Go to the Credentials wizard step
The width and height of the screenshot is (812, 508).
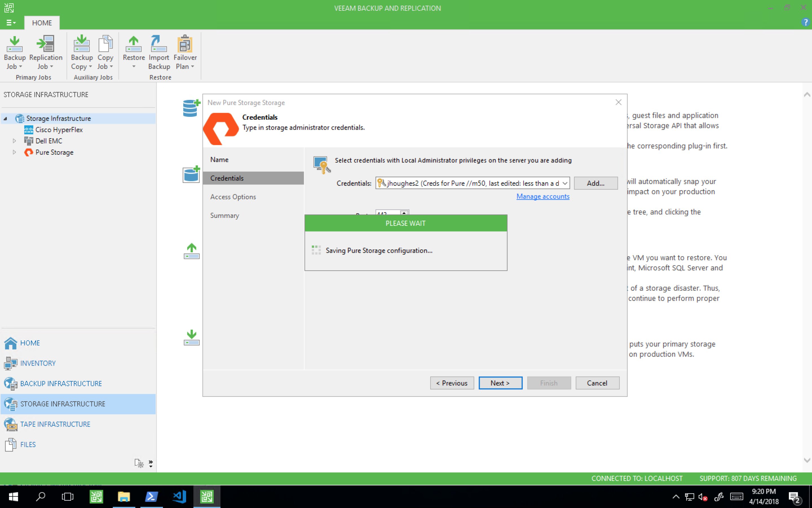[253, 178]
